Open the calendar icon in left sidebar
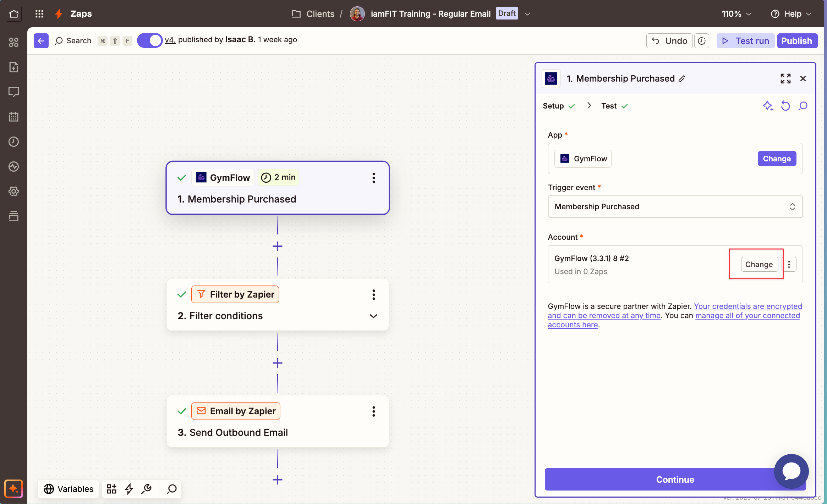The width and height of the screenshot is (827, 504). pyautogui.click(x=13, y=117)
